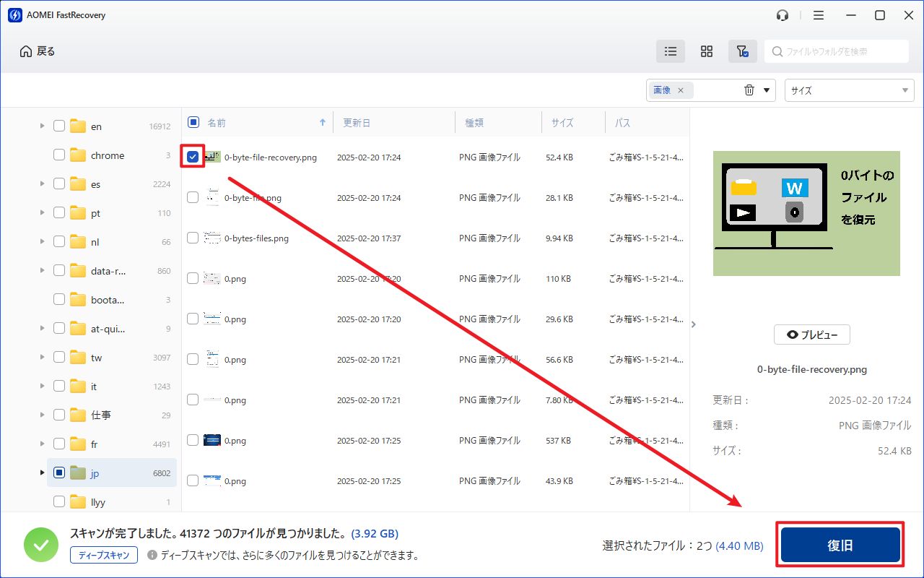Click the 仕事 folder icon
Screen dimensions: 924x578
pos(79,415)
